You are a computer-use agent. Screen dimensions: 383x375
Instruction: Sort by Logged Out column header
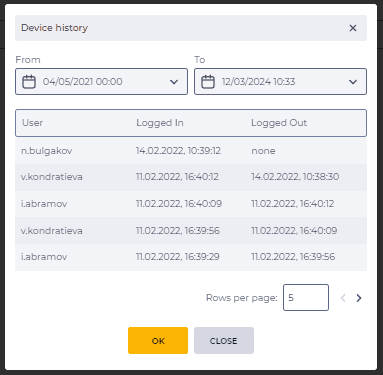click(x=279, y=123)
